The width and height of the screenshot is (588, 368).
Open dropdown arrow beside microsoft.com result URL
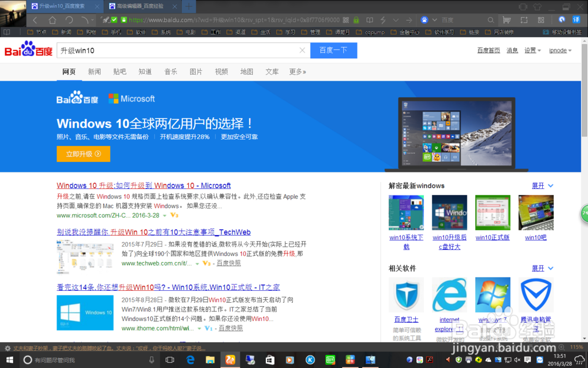pos(164,216)
